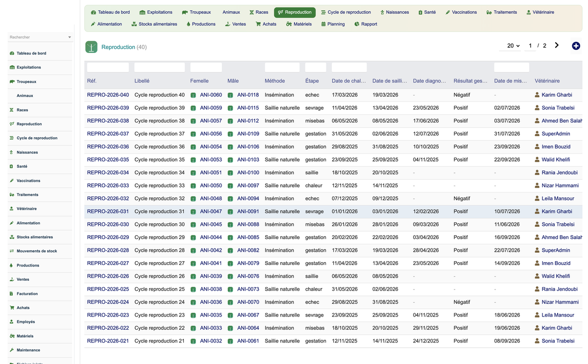588x364 pixels.
Task: Go to next page arrow
Action: (x=557, y=45)
